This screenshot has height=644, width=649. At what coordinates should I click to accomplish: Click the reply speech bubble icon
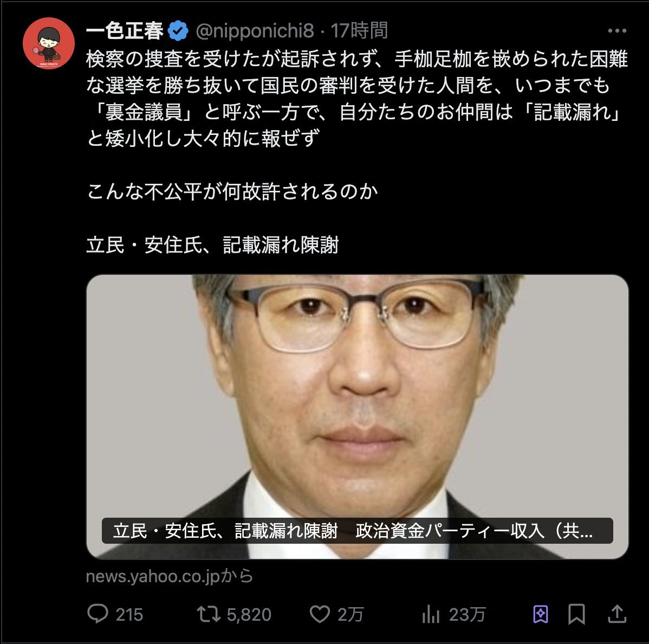coord(98,614)
